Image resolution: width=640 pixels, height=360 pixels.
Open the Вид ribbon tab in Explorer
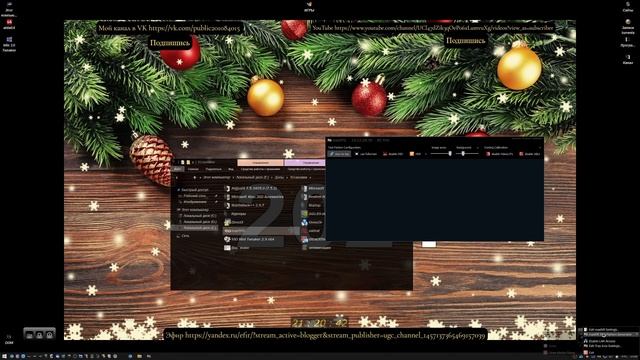click(231, 169)
